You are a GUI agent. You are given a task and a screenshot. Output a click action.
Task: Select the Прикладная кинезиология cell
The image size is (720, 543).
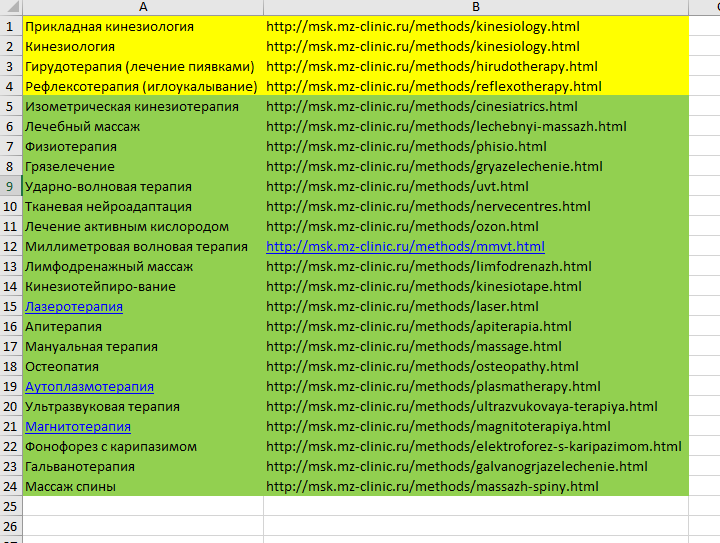click(x=110, y=27)
